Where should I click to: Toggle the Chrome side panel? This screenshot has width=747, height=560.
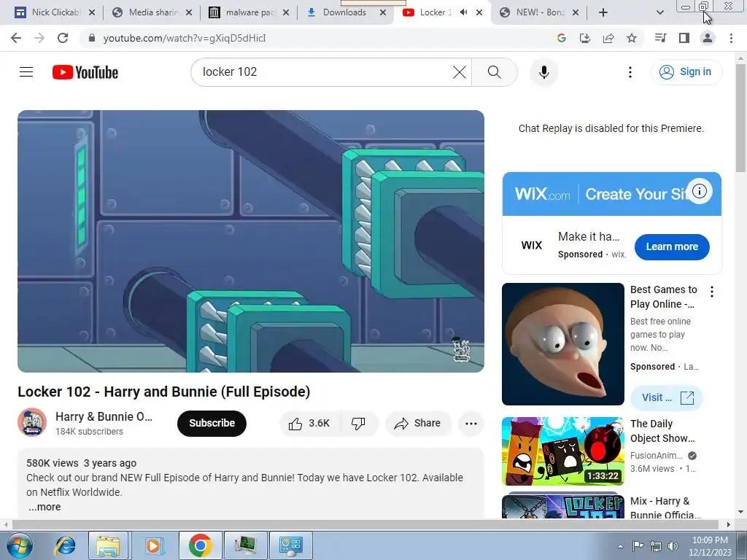684,38
